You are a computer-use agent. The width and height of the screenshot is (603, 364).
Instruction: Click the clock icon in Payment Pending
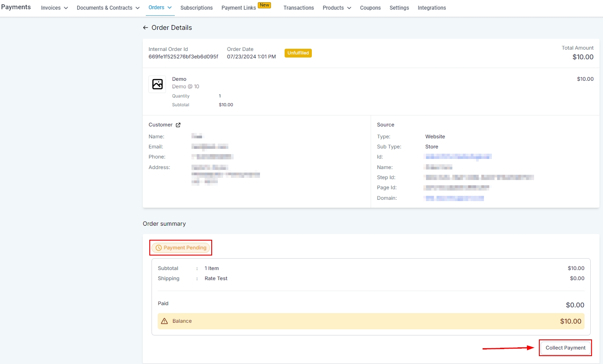point(159,248)
